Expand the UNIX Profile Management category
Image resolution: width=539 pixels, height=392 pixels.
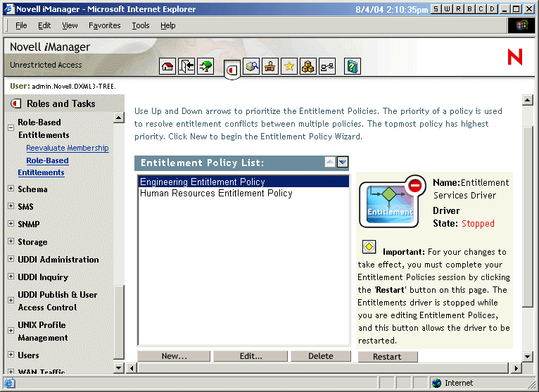click(x=11, y=331)
